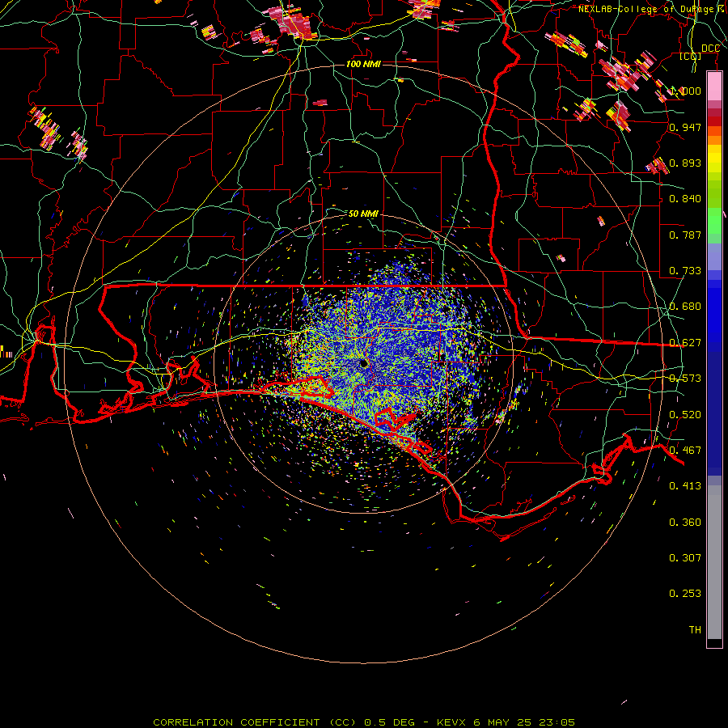Viewport: 728px width, 728px height.
Task: Select the 0.467 legend value
Action: (x=685, y=451)
